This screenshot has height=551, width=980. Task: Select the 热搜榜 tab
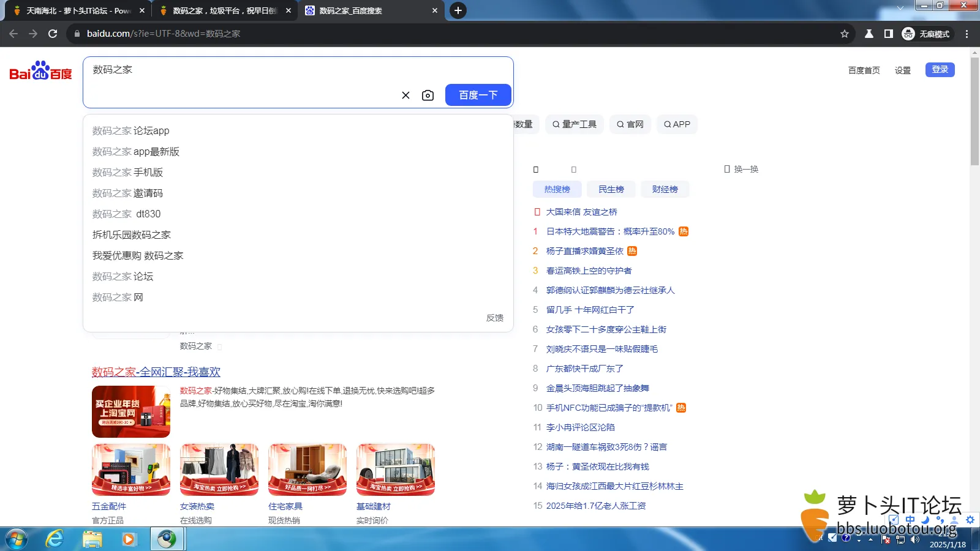click(557, 189)
